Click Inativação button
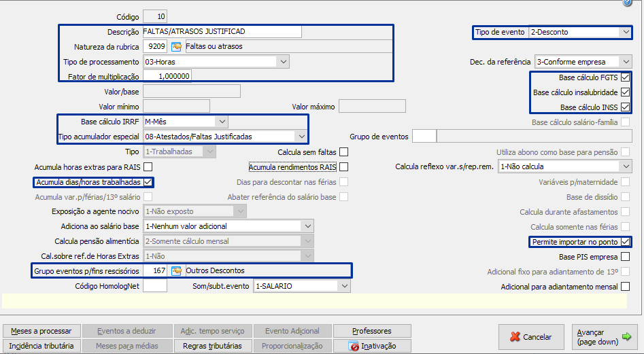 pos(372,346)
